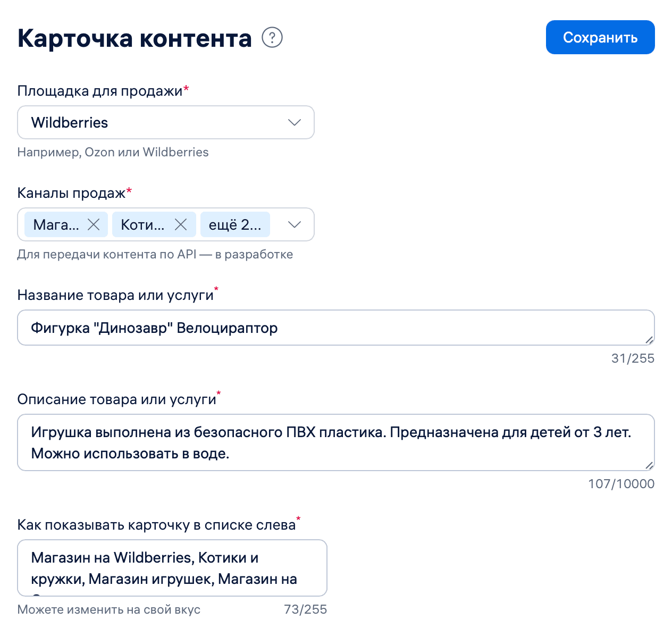This screenshot has width=672, height=636.
Task: Click the 31/255 character counter
Action: pos(633,358)
